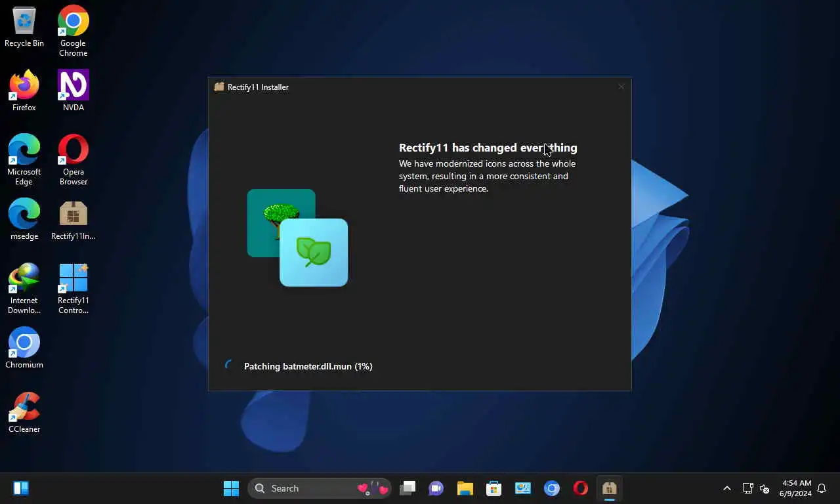This screenshot has height=504, width=840.
Task: Select the Rectify11In... installer desktop icon
Action: [x=73, y=219]
